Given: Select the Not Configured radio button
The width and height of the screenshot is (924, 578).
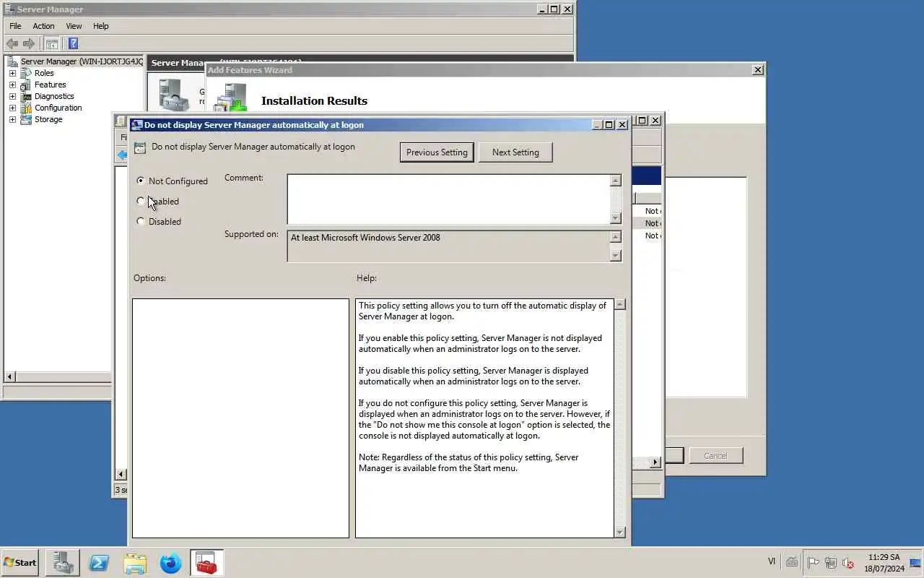Looking at the screenshot, I should tap(140, 181).
